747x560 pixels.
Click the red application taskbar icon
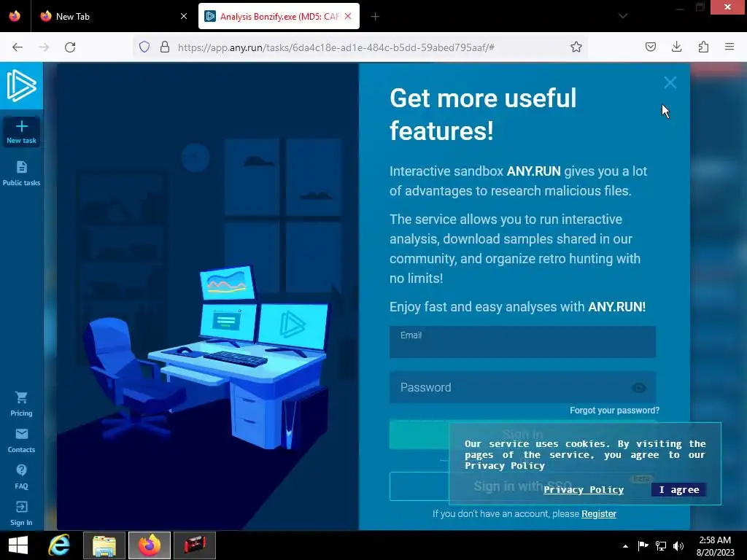[x=195, y=545]
